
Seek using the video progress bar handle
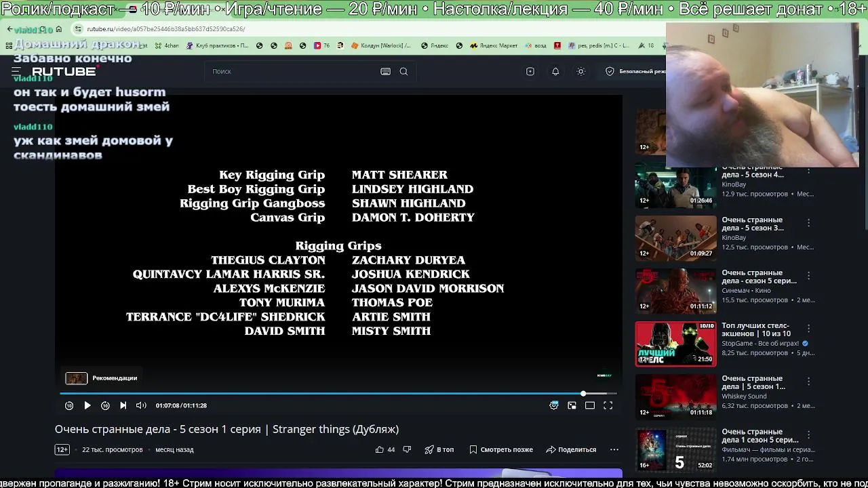click(583, 393)
